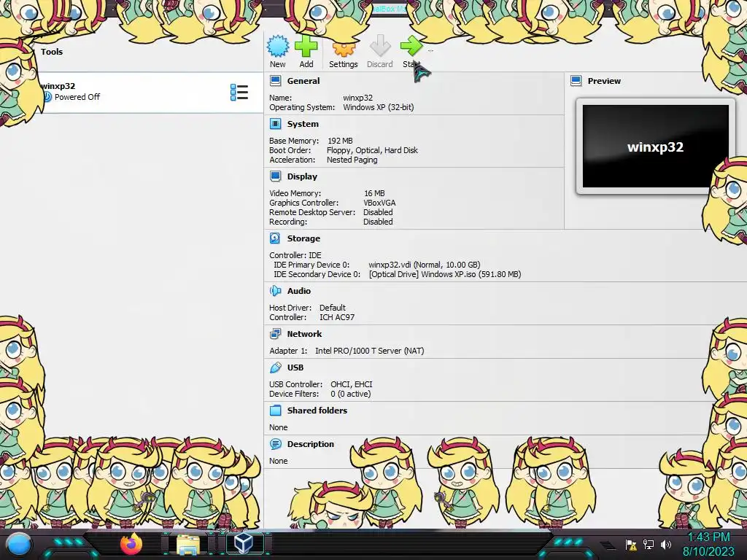747x560 pixels.
Task: Click Host Driver Default value
Action: [x=333, y=308]
